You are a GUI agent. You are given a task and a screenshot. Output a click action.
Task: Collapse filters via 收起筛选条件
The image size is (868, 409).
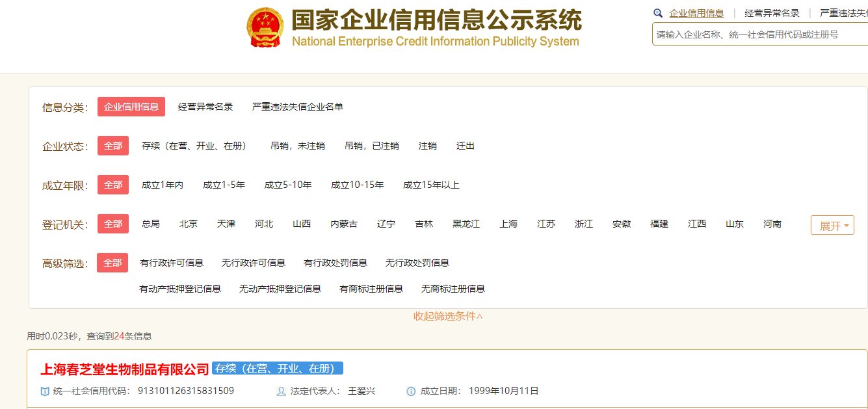pos(449,317)
